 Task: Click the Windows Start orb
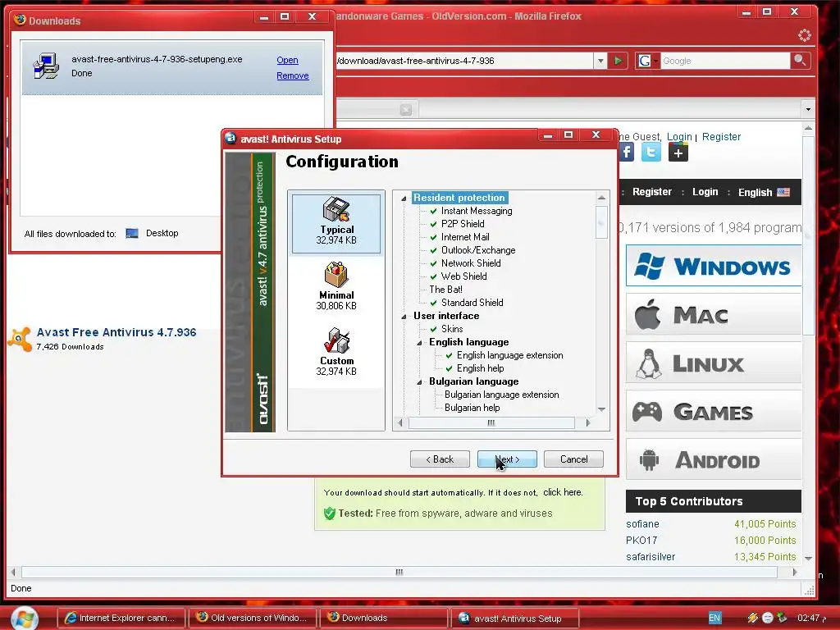click(25, 619)
